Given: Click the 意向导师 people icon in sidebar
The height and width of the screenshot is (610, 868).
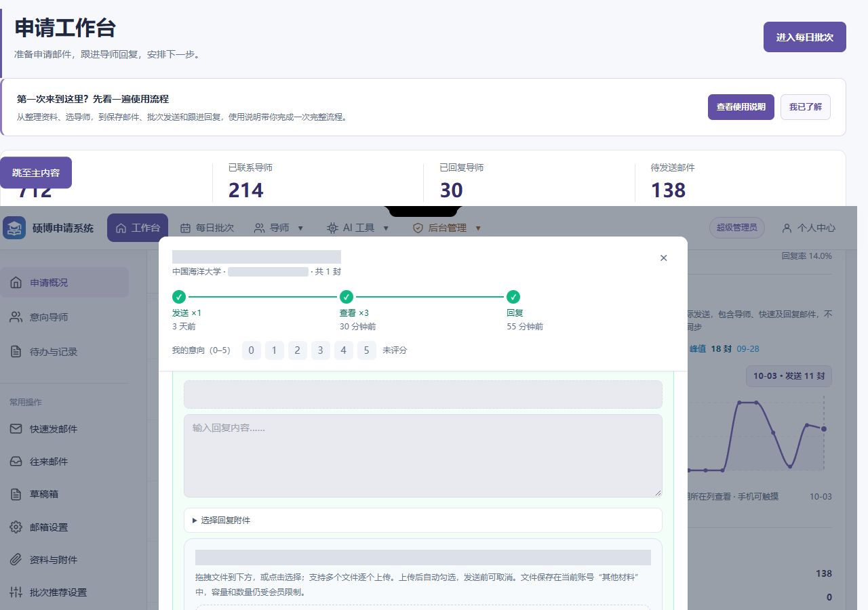Looking at the screenshot, I should pos(16,317).
